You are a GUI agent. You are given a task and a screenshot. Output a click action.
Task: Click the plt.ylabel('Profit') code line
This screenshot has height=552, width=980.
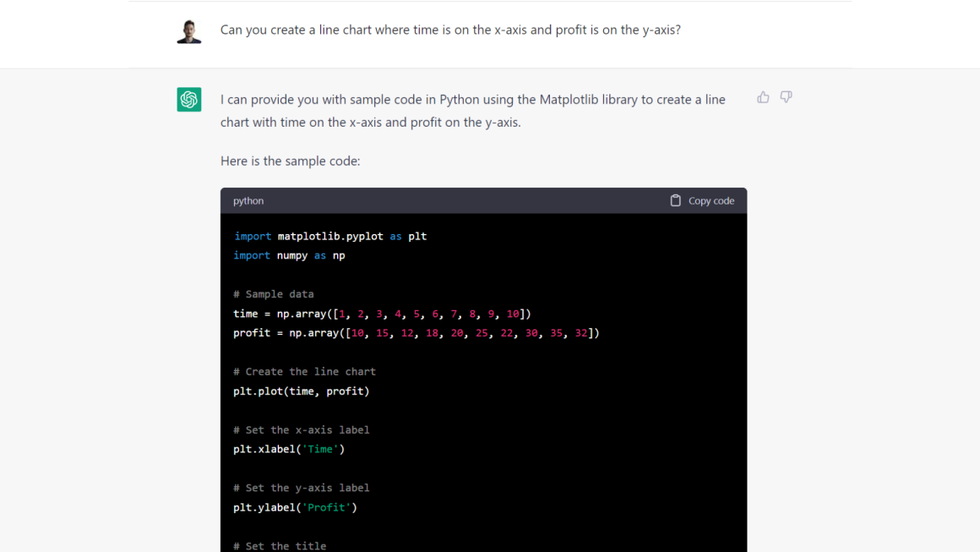pyautogui.click(x=295, y=507)
